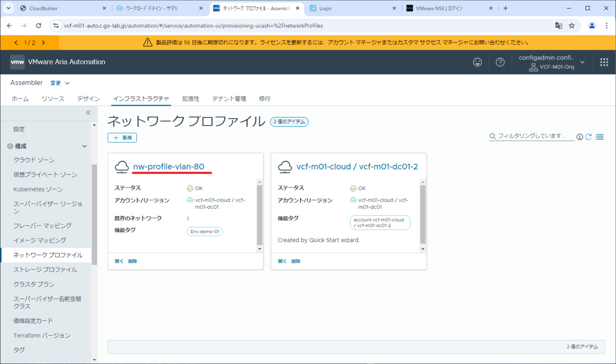Open Chrome three-dot menu
Screen dimensions: 616x364
click(x=606, y=25)
